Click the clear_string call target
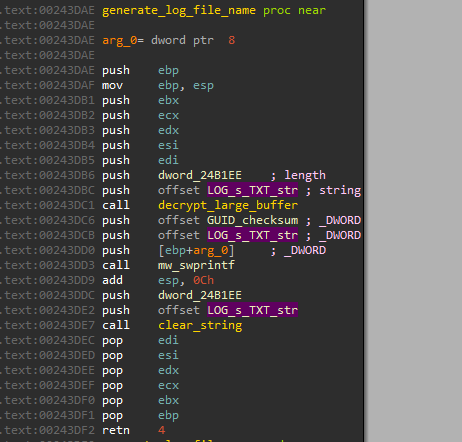 (200, 325)
